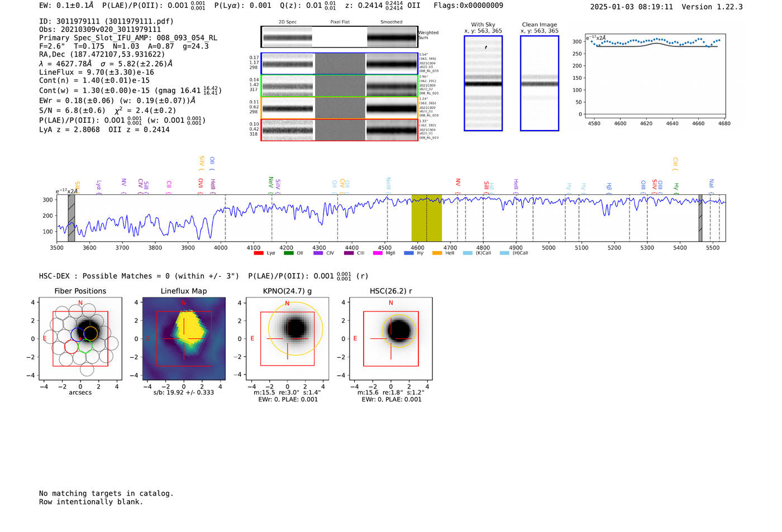Click the hatched gray band near 5460
The image size is (782, 532).
(700, 218)
